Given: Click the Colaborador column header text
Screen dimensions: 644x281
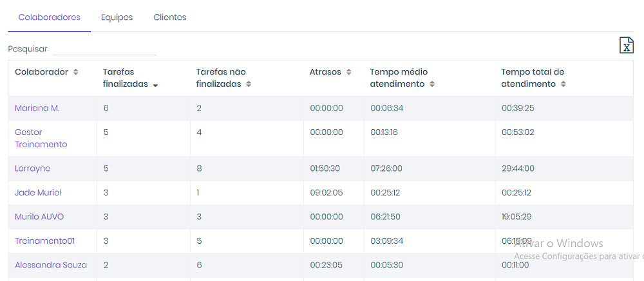Looking at the screenshot, I should pos(41,72).
